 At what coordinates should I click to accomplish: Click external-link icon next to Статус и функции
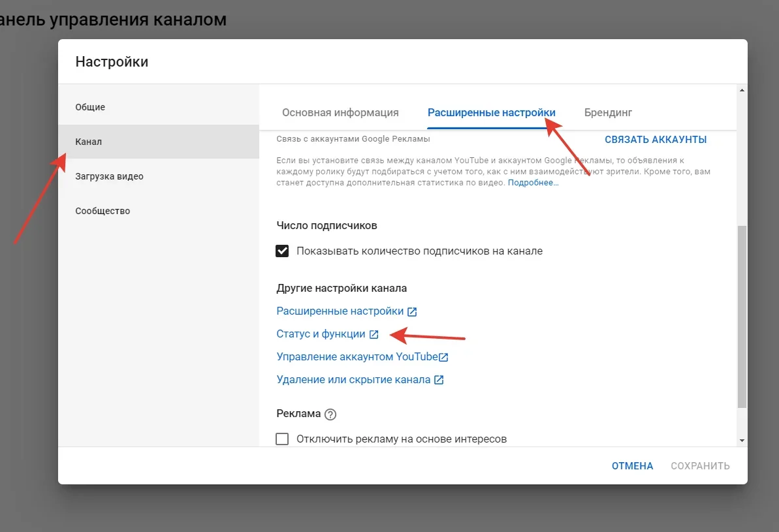click(374, 335)
